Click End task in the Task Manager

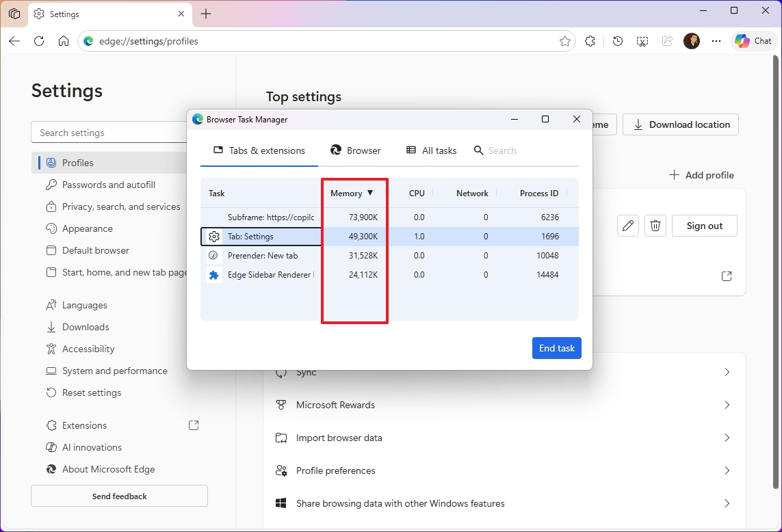coord(556,348)
